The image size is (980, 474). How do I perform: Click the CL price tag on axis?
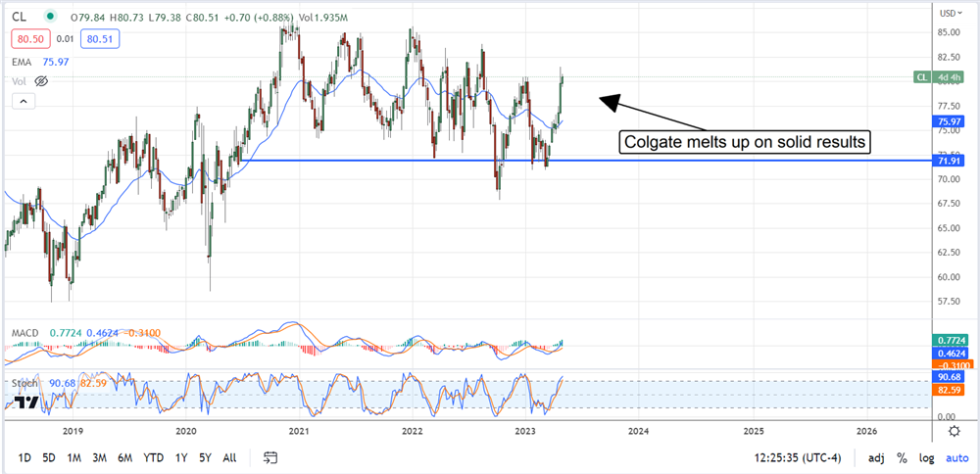(x=922, y=77)
